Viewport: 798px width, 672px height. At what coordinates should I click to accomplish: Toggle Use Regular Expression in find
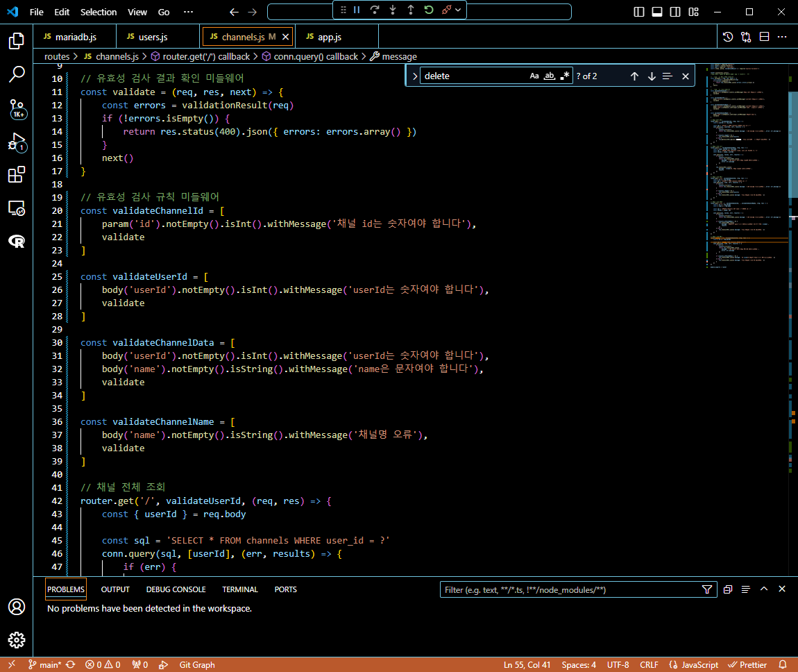tap(564, 76)
